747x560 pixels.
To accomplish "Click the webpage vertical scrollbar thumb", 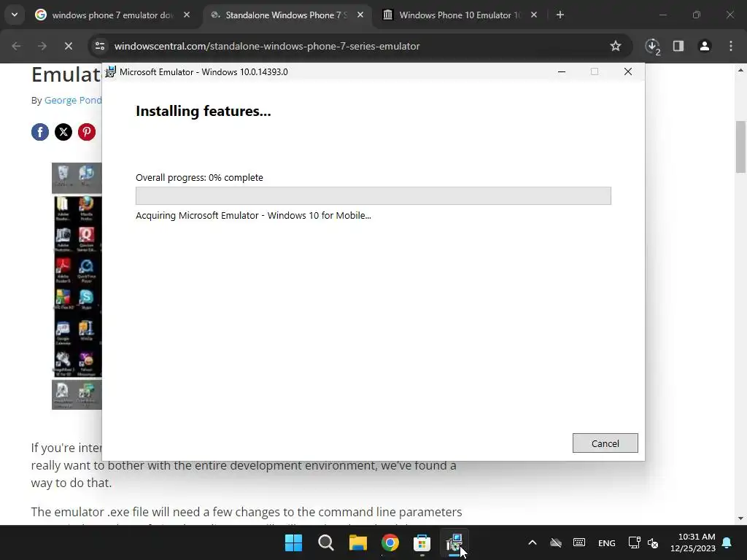I will point(740,147).
